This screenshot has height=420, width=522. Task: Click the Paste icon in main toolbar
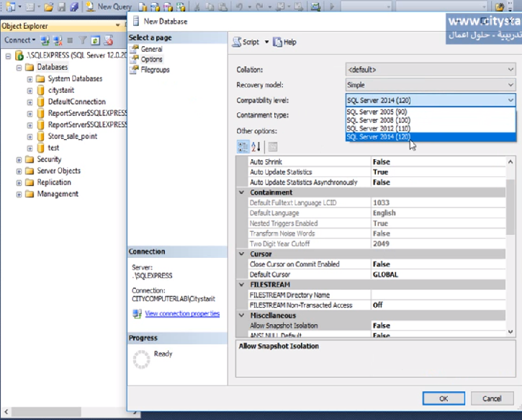coord(222,6)
